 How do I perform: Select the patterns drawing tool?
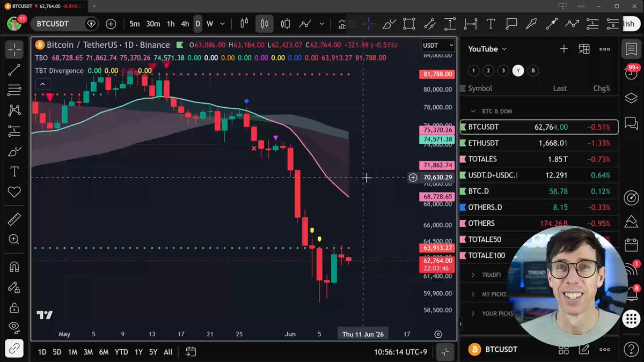[x=14, y=110]
